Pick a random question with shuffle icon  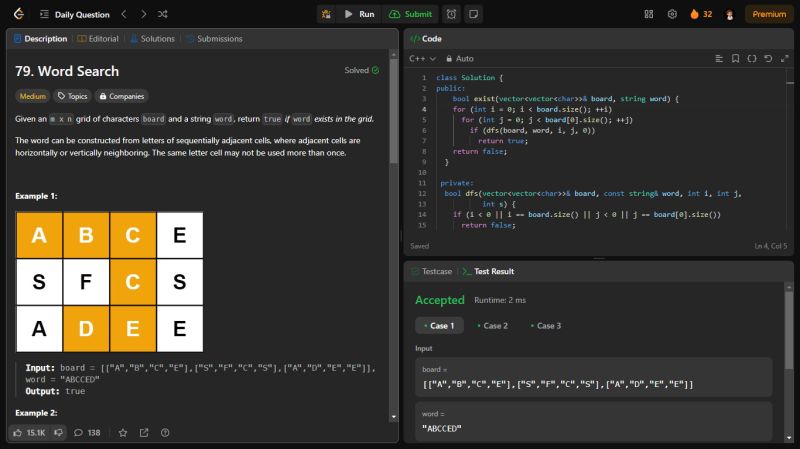pyautogui.click(x=163, y=14)
